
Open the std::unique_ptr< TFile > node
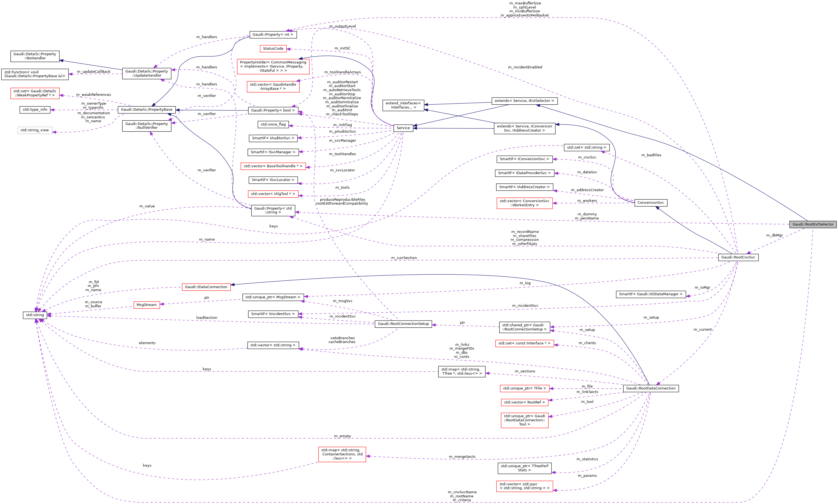[525, 388]
